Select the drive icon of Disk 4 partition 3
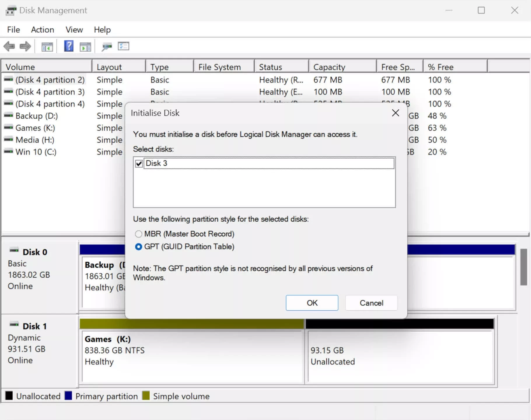Image resolution: width=531 pixels, height=420 pixels. (x=8, y=91)
